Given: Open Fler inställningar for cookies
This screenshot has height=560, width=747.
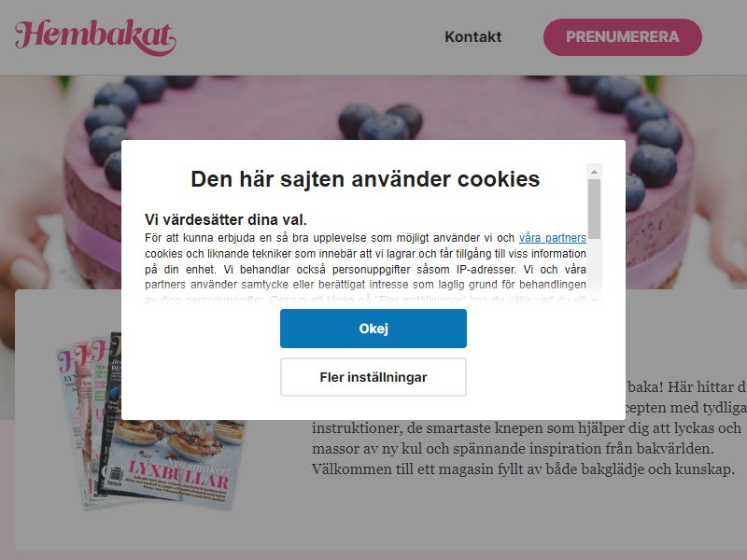Looking at the screenshot, I should tap(373, 377).
